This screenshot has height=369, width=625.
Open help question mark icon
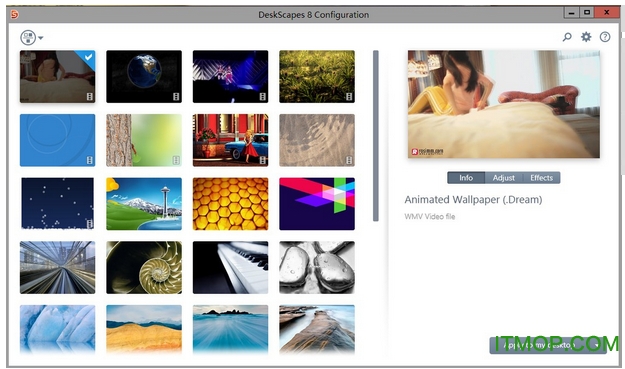click(605, 37)
